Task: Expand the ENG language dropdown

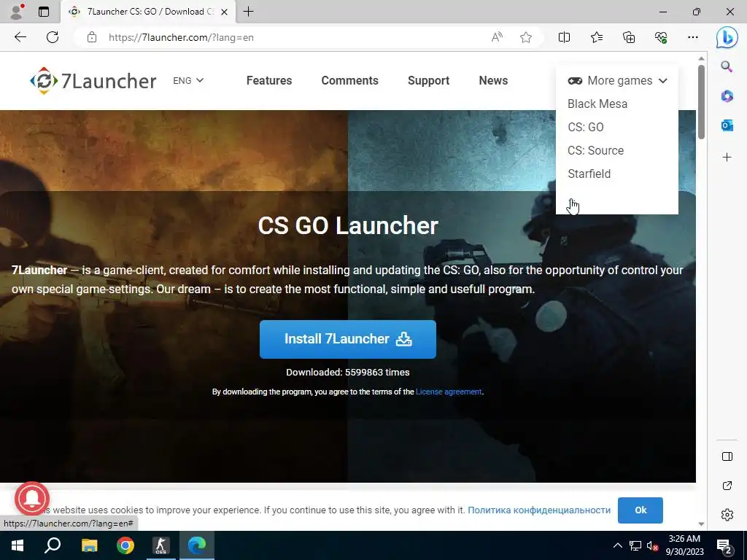Action: click(188, 80)
